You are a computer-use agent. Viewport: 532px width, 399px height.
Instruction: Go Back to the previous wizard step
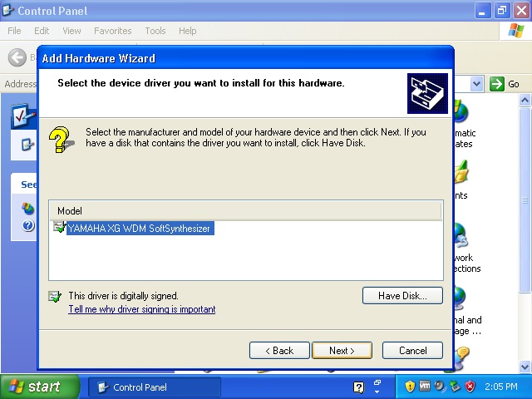click(x=279, y=351)
